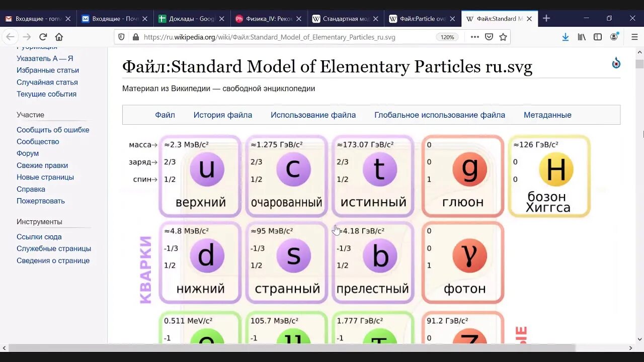Image resolution: width=644 pixels, height=362 pixels.
Task: Close the Стандартная модель tab
Action: pyautogui.click(x=375, y=19)
